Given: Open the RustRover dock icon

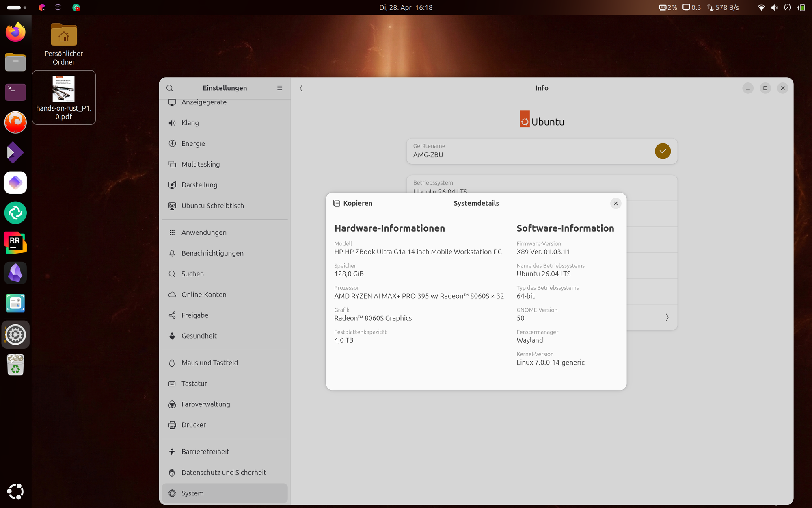Looking at the screenshot, I should tap(15, 243).
